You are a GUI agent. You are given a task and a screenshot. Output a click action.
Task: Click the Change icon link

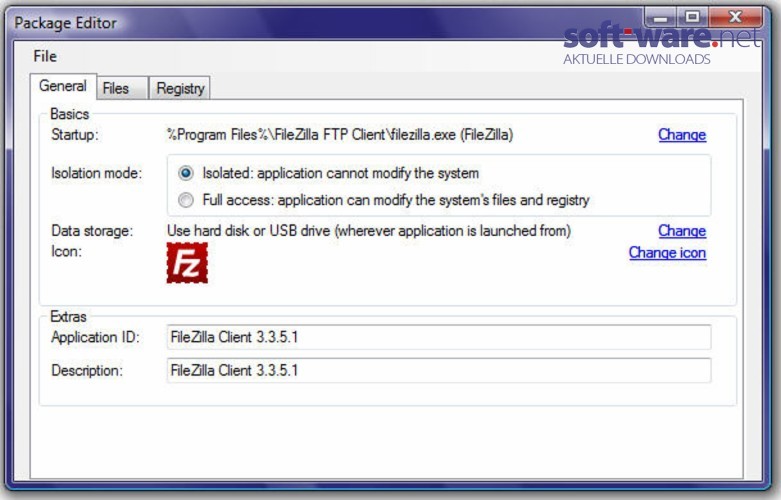pos(667,252)
